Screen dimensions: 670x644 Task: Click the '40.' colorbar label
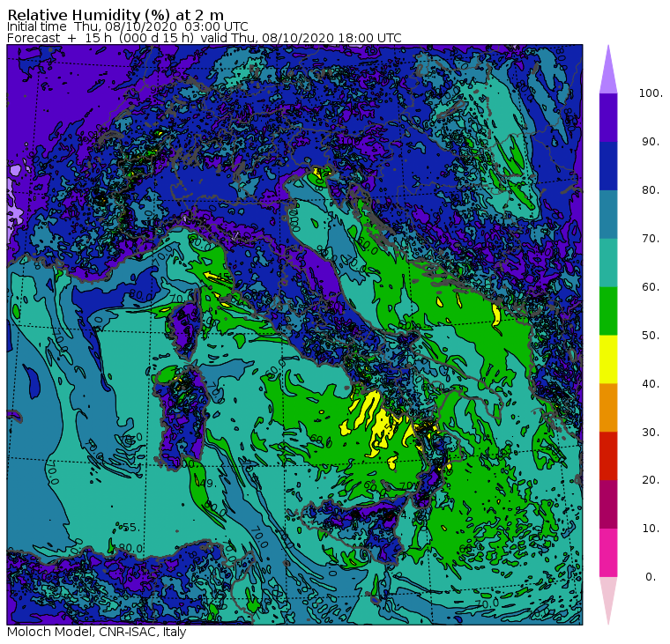[651, 384]
